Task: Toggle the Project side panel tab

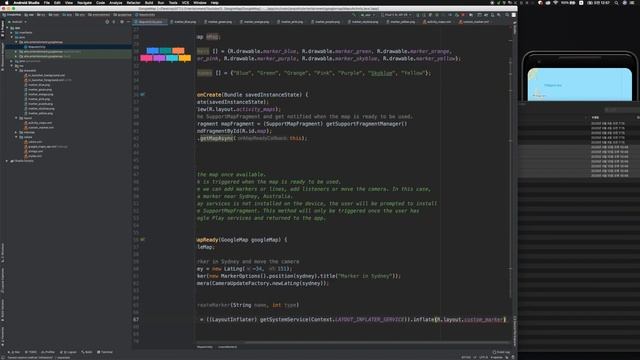Action: click(x=2, y=28)
